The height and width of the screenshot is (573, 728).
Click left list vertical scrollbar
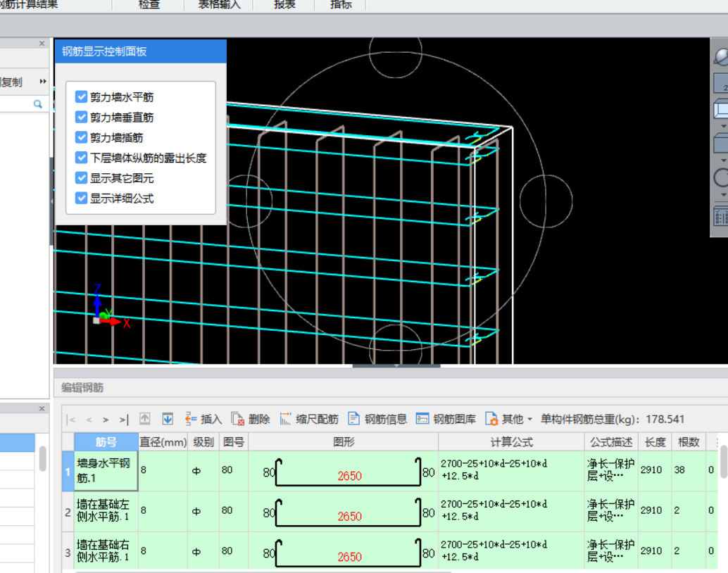[x=43, y=459]
